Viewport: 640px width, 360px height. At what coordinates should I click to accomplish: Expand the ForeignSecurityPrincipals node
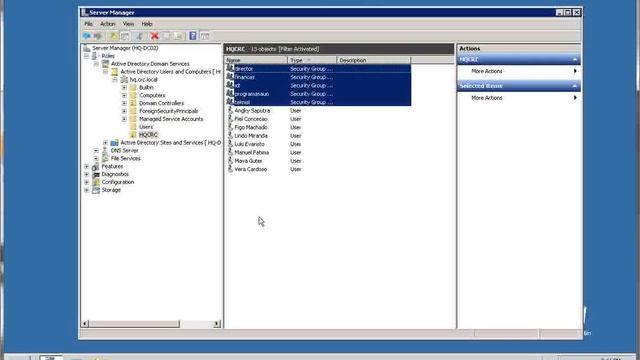pos(124,111)
